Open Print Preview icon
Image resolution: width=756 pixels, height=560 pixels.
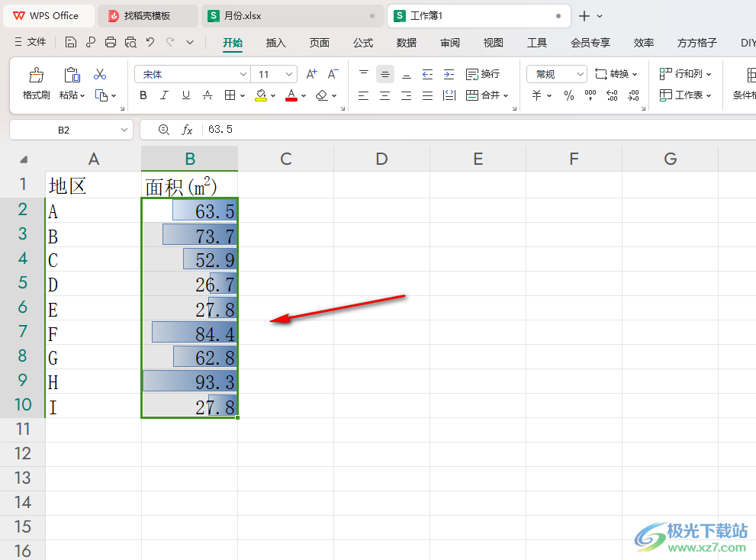pyautogui.click(x=130, y=43)
